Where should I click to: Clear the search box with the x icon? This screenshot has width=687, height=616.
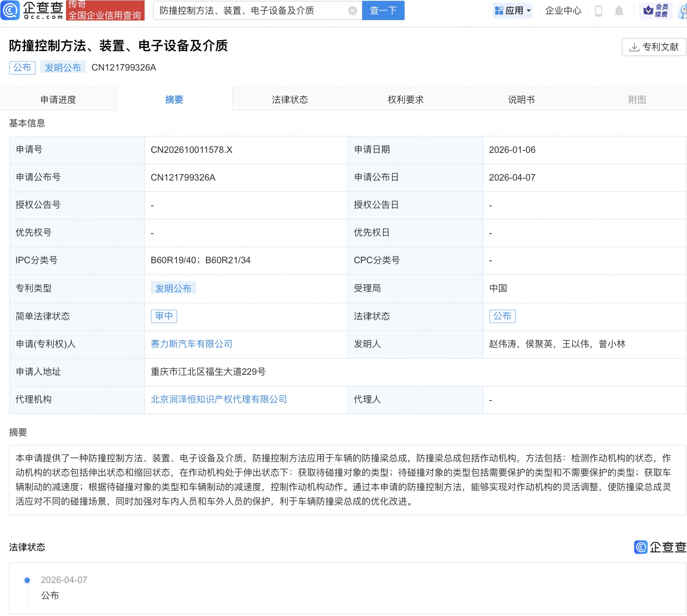click(353, 11)
